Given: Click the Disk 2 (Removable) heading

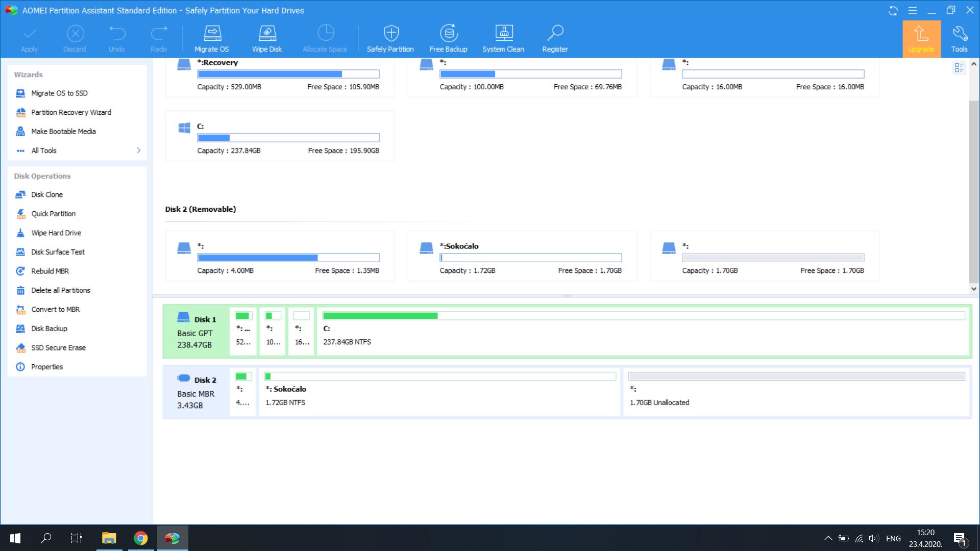Looking at the screenshot, I should [201, 210].
